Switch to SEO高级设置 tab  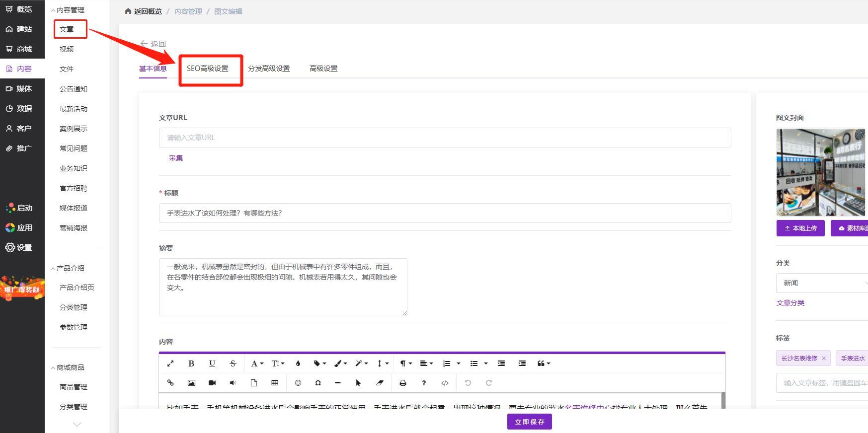click(208, 69)
